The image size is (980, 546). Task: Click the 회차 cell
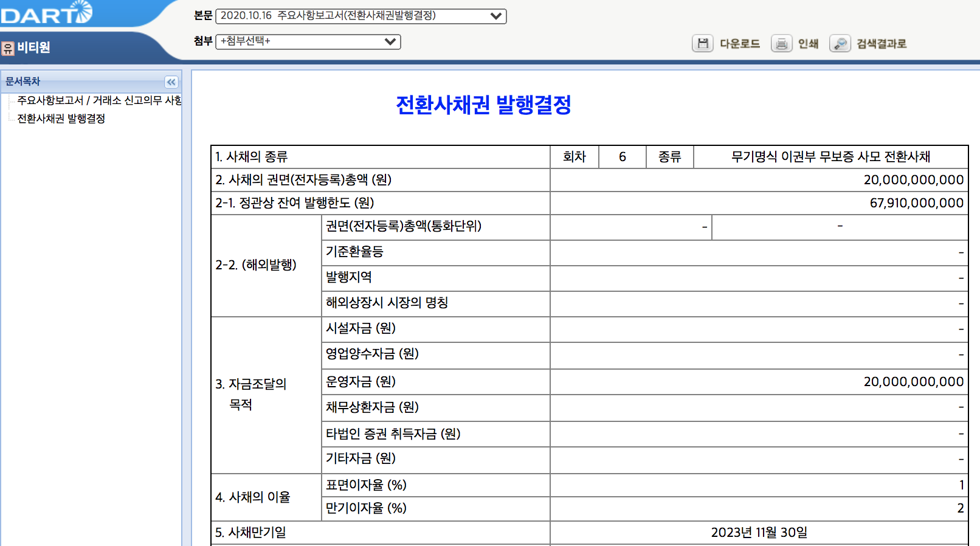pos(575,157)
